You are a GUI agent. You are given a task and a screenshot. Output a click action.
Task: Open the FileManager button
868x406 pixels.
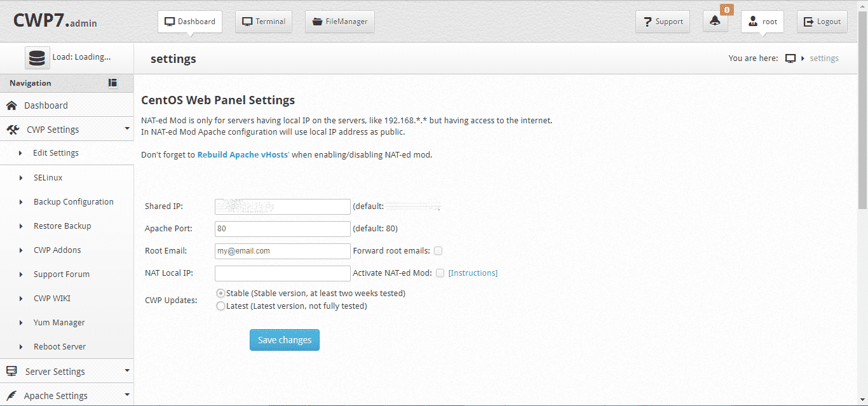[x=340, y=22]
